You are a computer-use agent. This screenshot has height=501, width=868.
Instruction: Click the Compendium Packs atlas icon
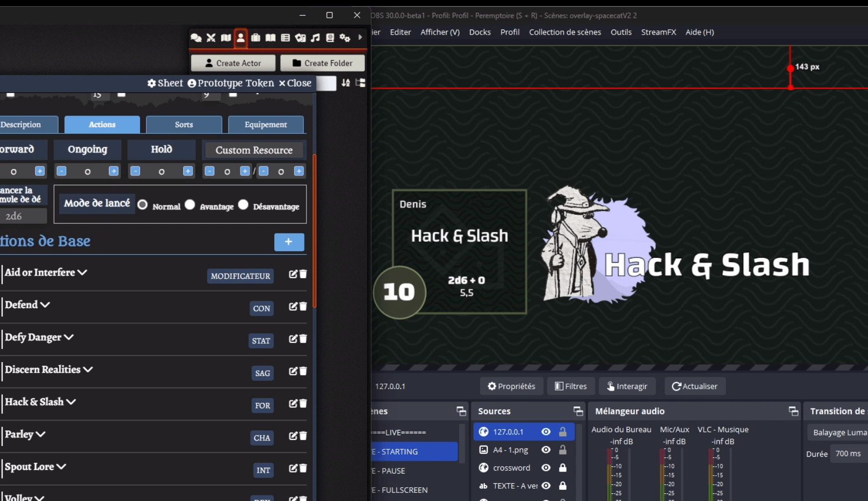coord(330,38)
